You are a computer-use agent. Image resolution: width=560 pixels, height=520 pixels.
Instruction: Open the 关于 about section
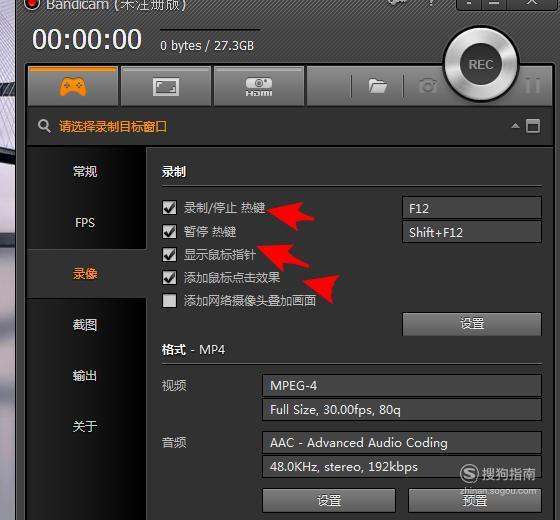tap(85, 426)
